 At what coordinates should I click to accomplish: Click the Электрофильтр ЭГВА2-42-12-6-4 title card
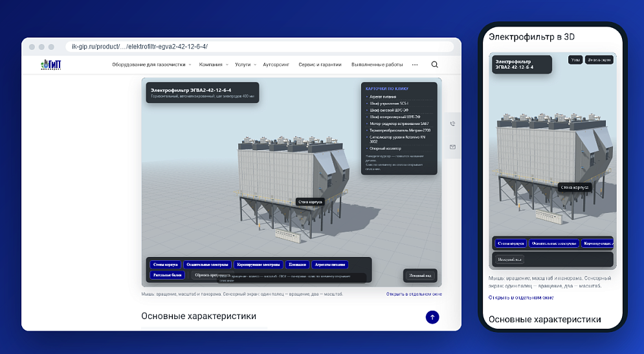tap(203, 93)
